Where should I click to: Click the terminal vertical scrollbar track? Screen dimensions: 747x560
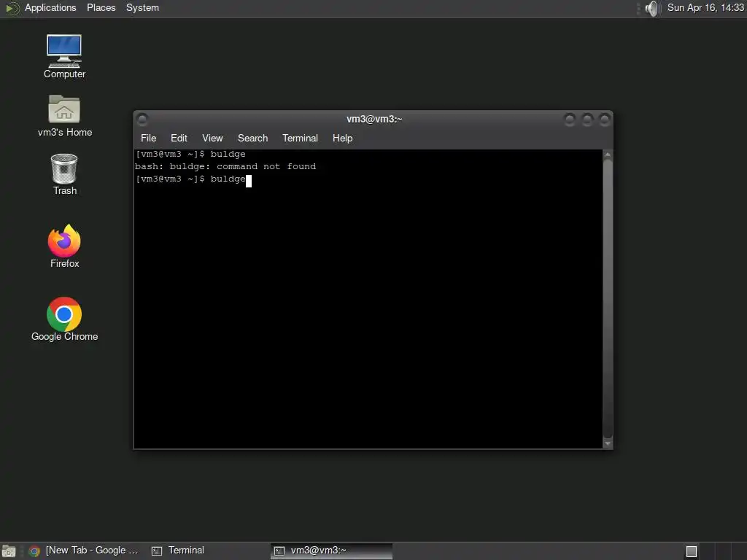coord(608,299)
